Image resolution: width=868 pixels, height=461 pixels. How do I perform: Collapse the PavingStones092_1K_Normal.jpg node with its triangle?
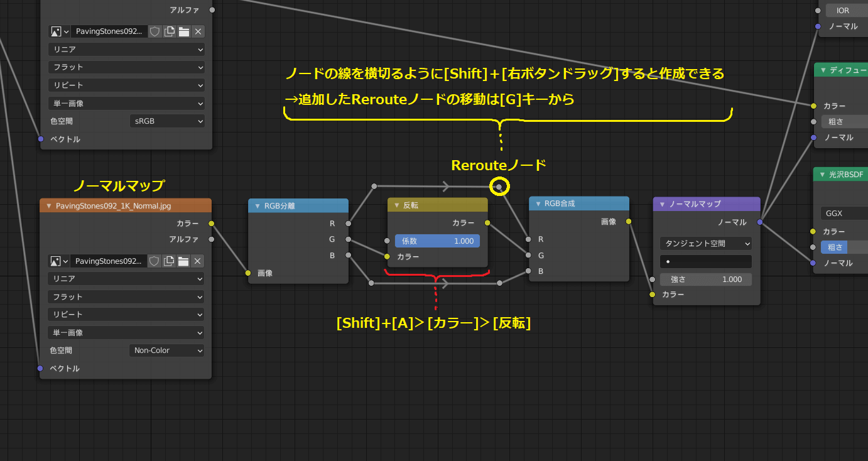[x=48, y=205]
